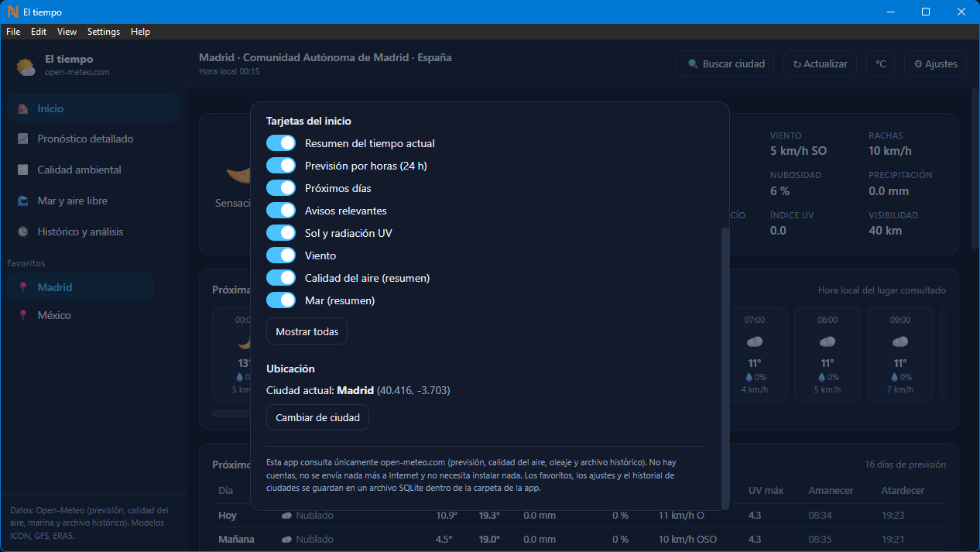The image size is (980, 552).
Task: Toggle Resumen del tiempo actual switch
Action: click(x=281, y=143)
